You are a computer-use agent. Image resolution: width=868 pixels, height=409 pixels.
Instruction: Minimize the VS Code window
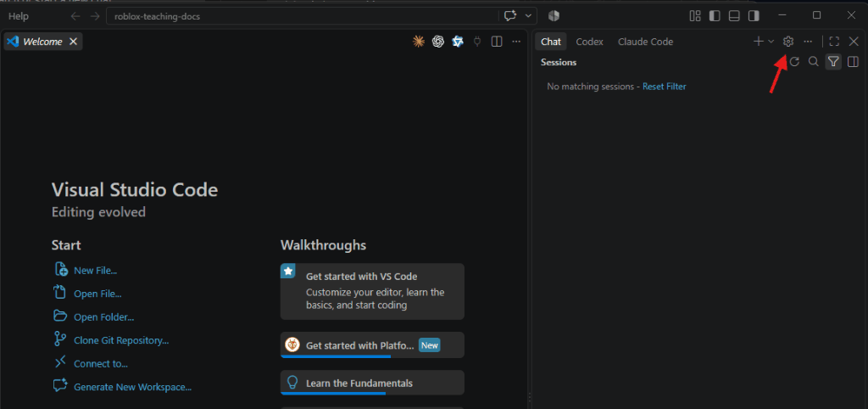tap(782, 15)
